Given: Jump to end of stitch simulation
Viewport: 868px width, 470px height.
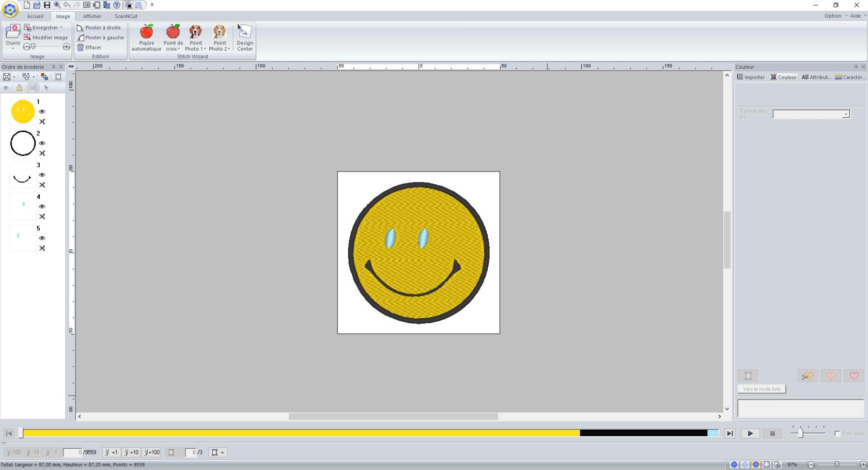Looking at the screenshot, I should tap(730, 433).
